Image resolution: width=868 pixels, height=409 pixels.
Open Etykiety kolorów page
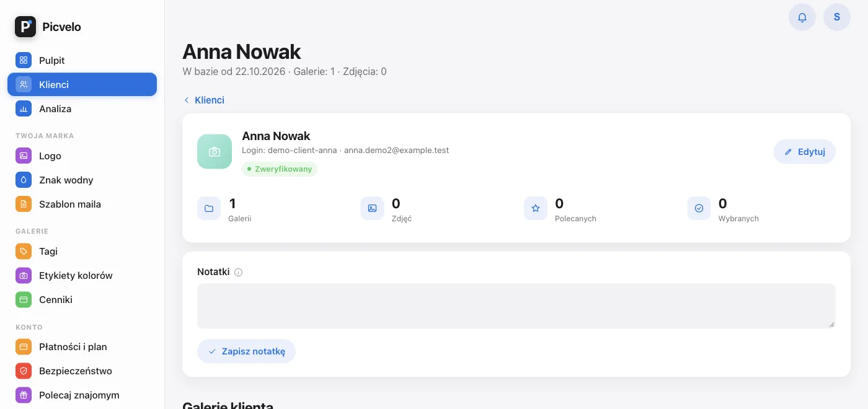[x=82, y=275]
